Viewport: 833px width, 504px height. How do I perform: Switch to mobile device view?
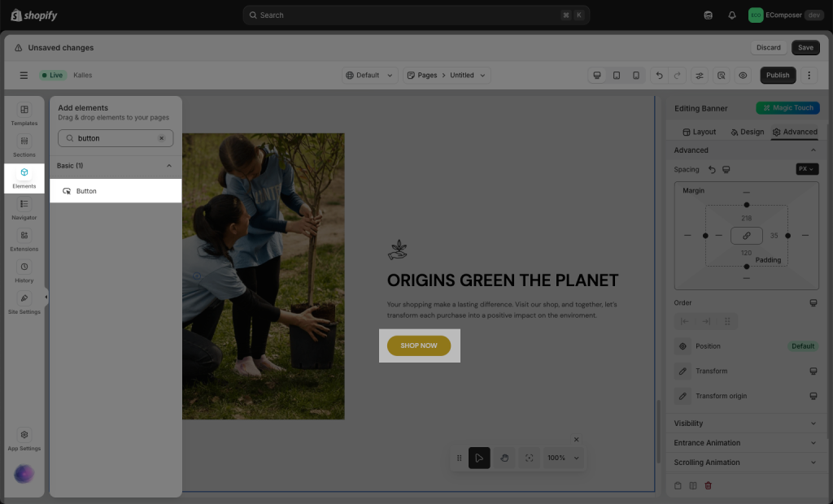636,75
